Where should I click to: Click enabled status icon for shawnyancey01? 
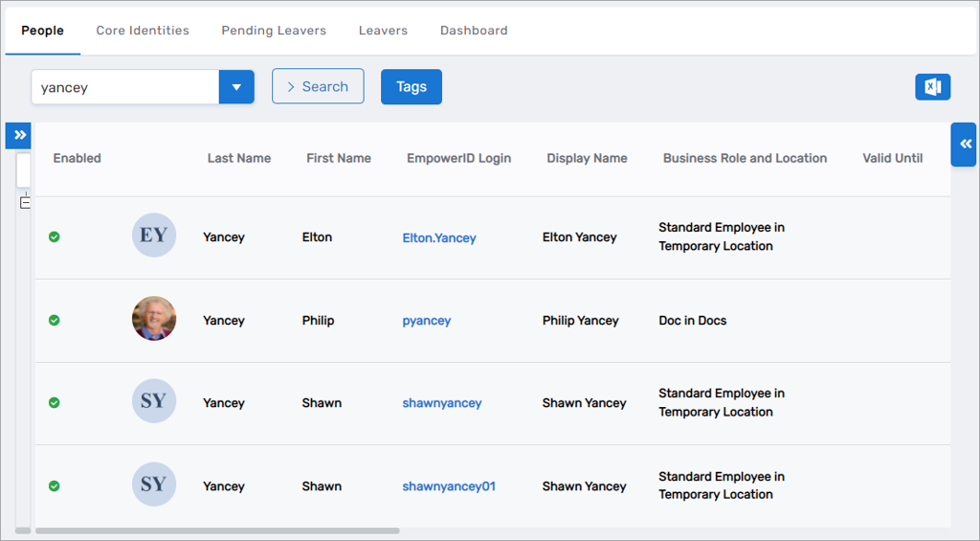tap(55, 485)
